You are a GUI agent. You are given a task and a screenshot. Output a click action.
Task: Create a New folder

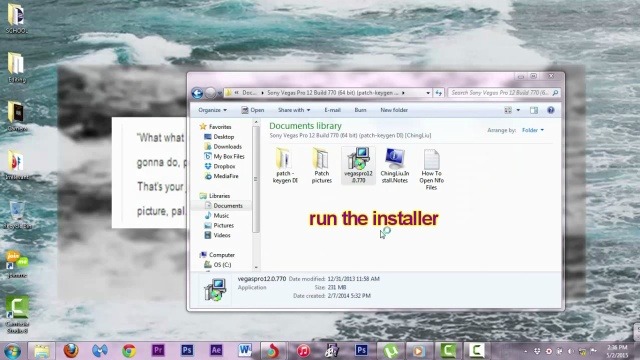pyautogui.click(x=394, y=110)
